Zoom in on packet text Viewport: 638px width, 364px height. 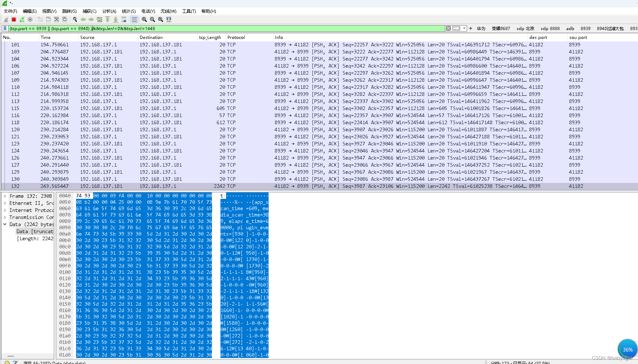click(144, 19)
